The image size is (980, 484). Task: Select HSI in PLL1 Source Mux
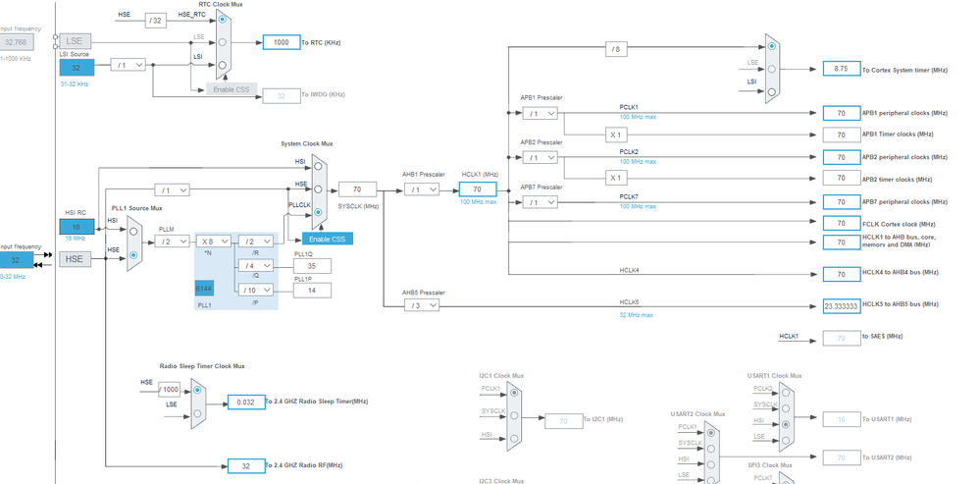(133, 231)
